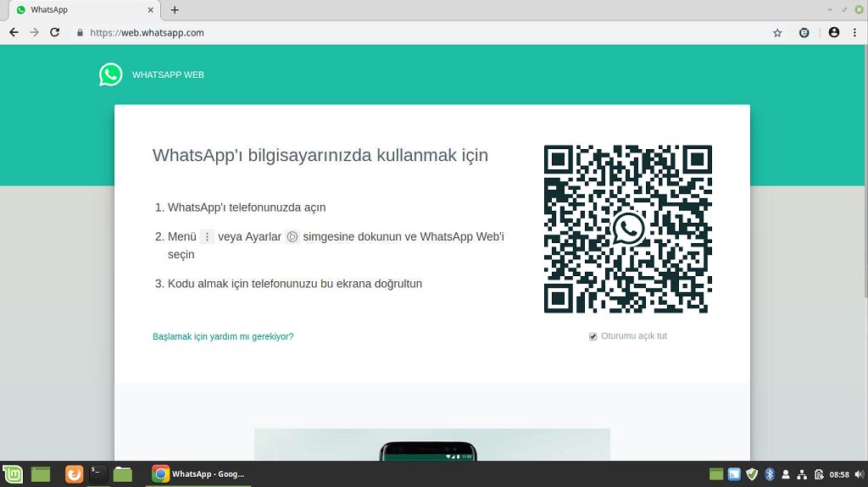Image resolution: width=868 pixels, height=487 pixels.
Task: Open the Chrome three-dot menu
Action: [x=854, y=33]
